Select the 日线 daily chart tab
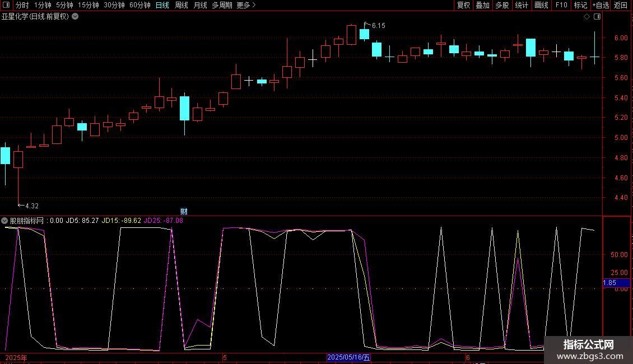 click(162, 5)
